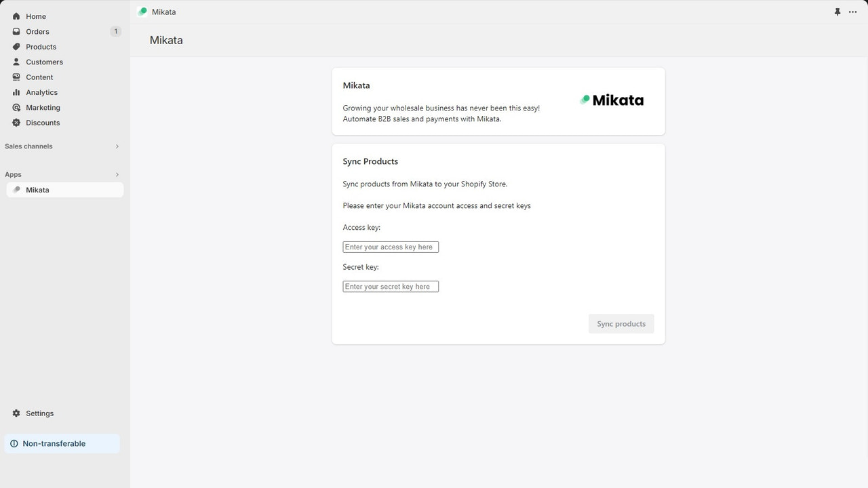868x488 pixels.
Task: Click the Discounts badge icon
Action: [16, 123]
